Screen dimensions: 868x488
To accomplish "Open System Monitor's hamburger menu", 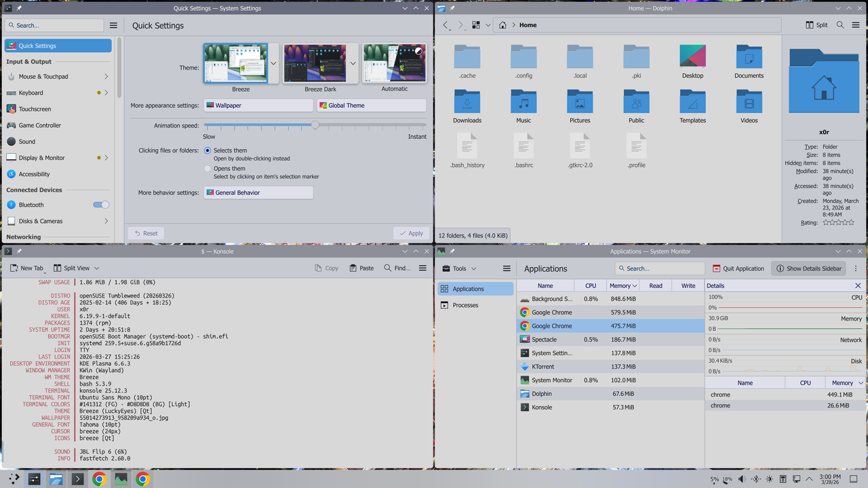I will (507, 268).
